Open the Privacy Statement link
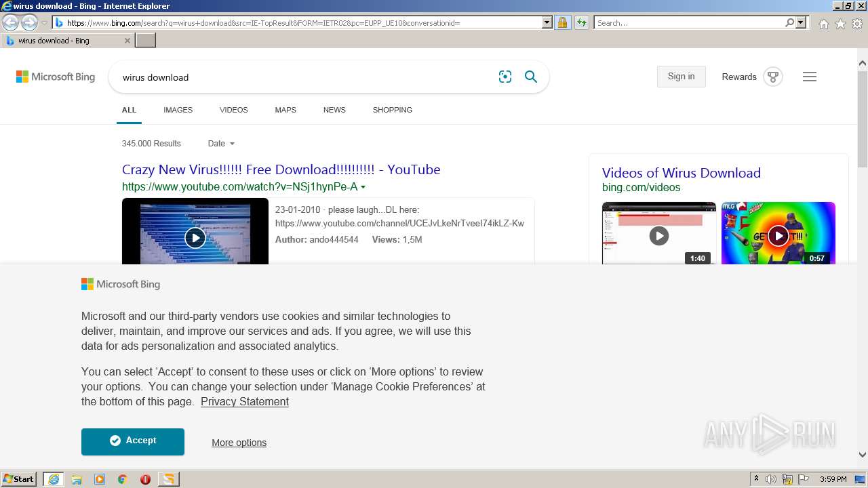Viewport: 868px width, 488px height. point(245,402)
